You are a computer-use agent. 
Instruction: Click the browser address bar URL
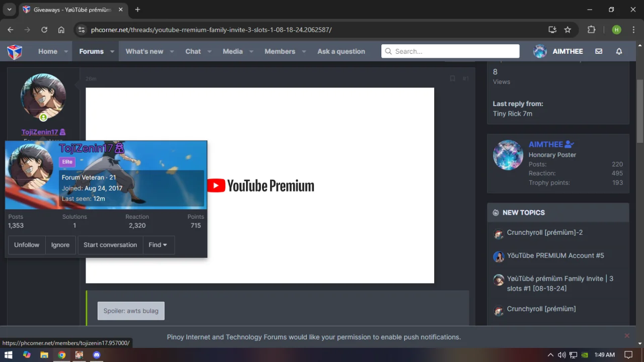(211, 30)
